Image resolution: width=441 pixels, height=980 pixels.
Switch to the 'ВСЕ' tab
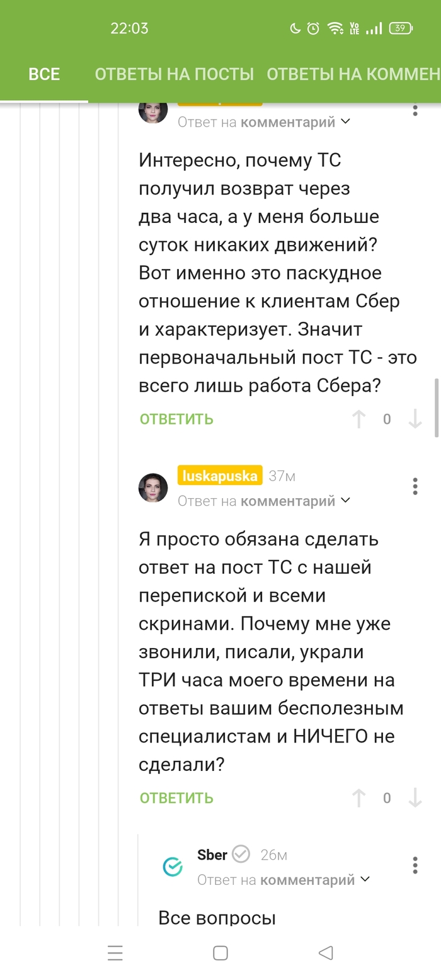[x=44, y=74]
